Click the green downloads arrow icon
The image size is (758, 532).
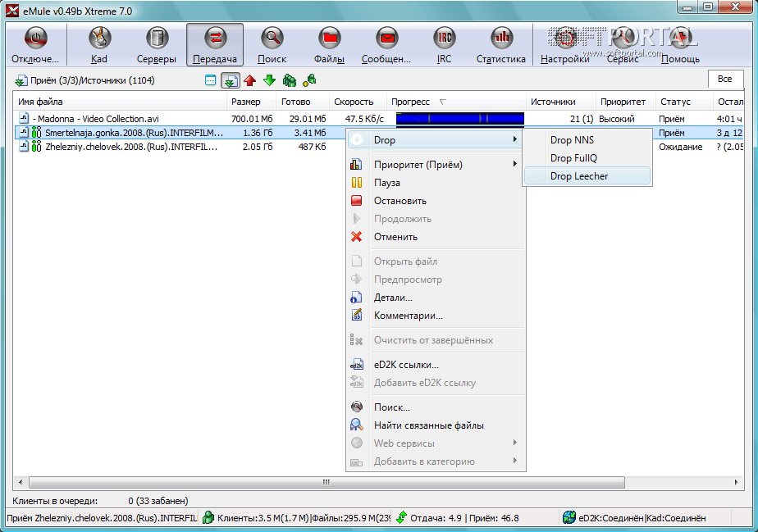[269, 80]
